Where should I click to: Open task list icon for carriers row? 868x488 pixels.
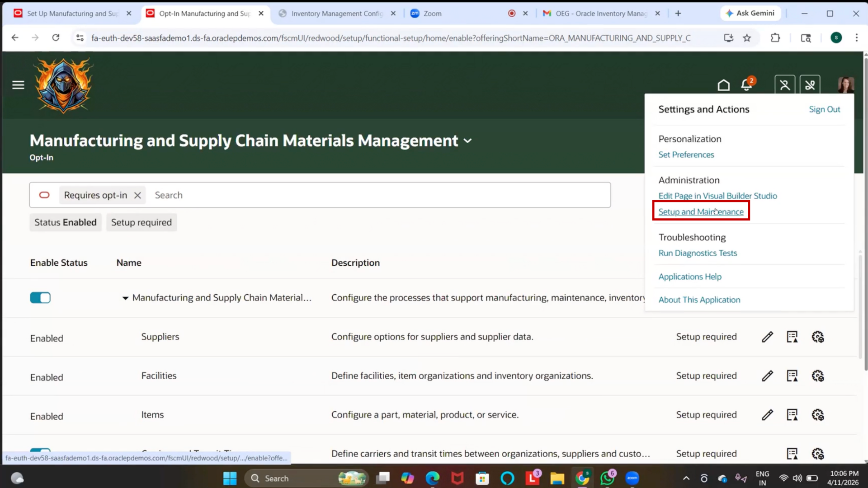coord(792,454)
